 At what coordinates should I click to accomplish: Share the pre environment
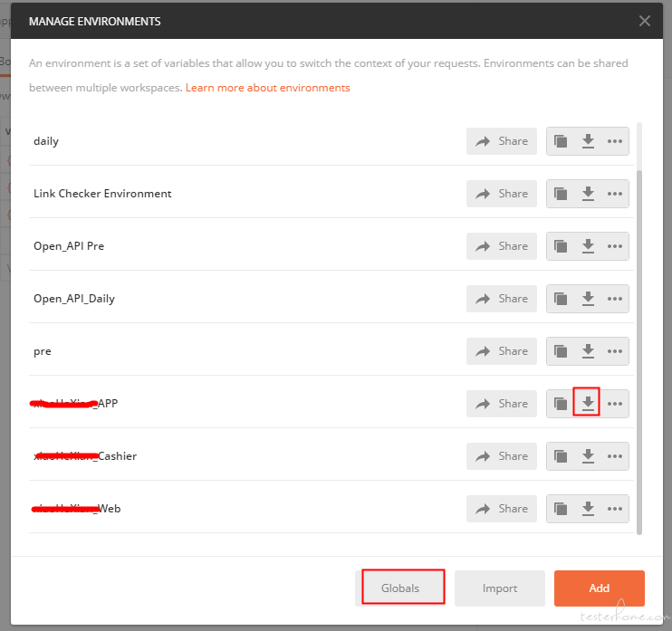502,351
